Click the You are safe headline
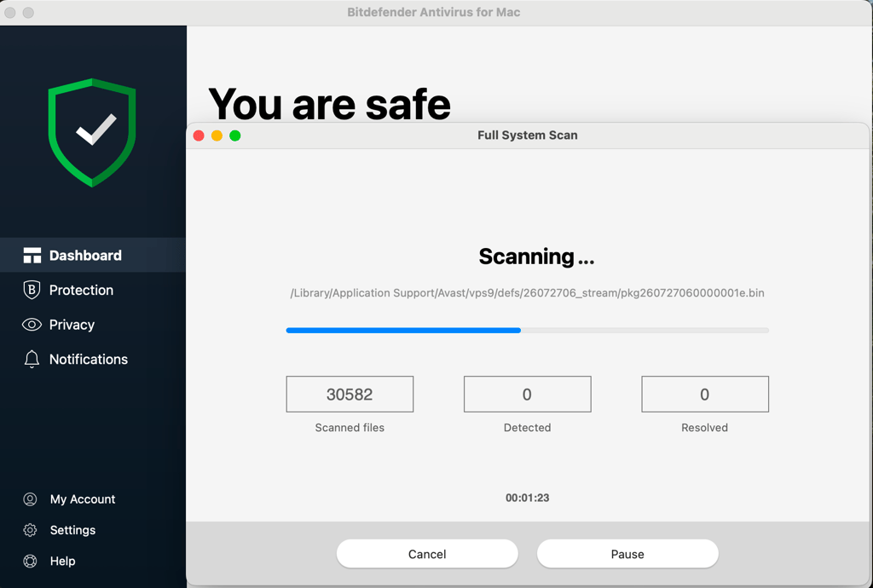873x588 pixels. [x=329, y=104]
